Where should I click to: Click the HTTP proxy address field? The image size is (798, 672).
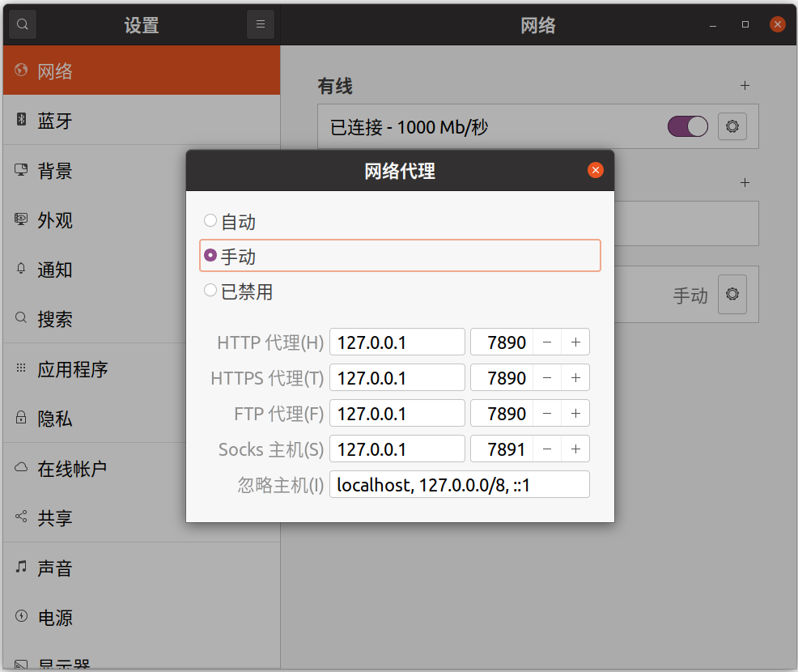click(397, 342)
